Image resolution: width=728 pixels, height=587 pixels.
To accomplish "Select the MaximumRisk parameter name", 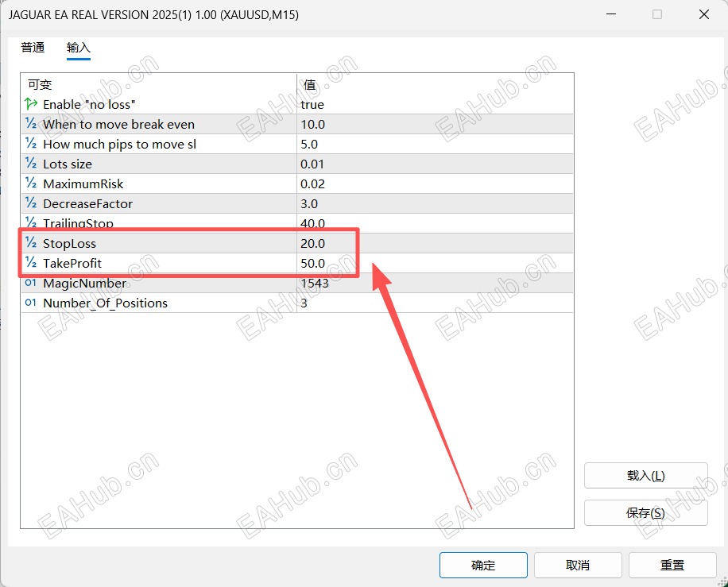I will pyautogui.click(x=83, y=184).
